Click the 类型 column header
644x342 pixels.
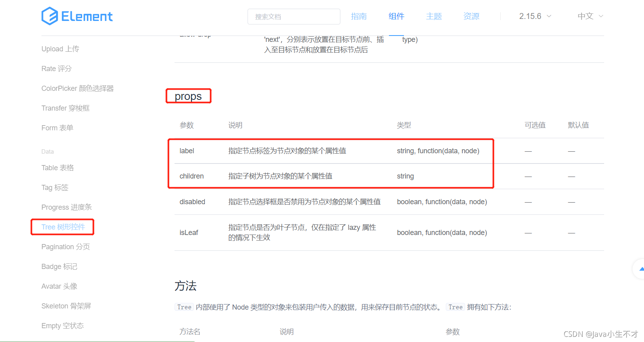click(x=404, y=125)
